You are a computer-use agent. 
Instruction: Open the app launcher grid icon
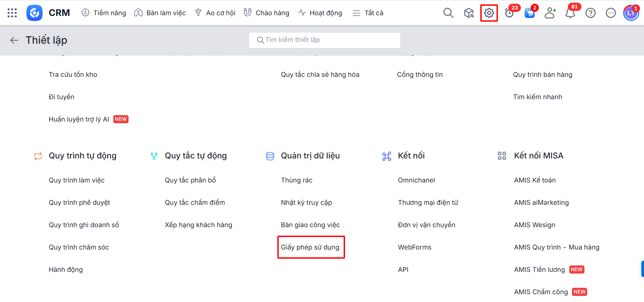point(12,13)
